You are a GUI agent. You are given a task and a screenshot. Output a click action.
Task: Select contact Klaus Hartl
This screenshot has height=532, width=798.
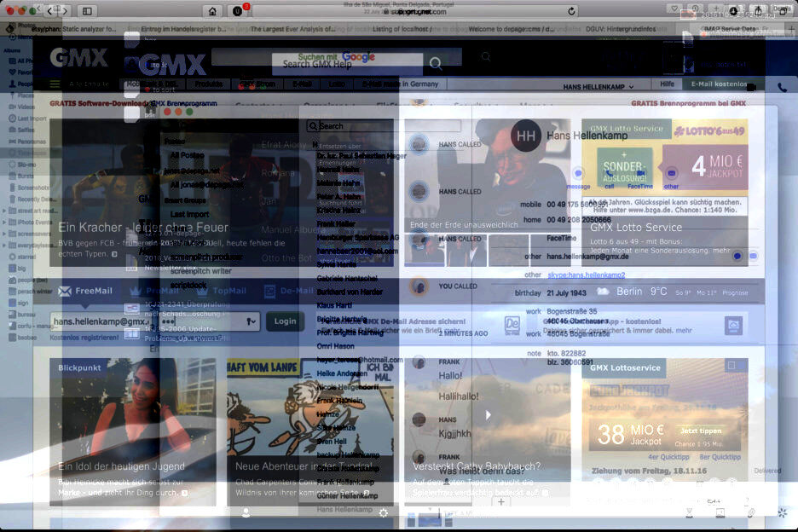[x=334, y=305]
